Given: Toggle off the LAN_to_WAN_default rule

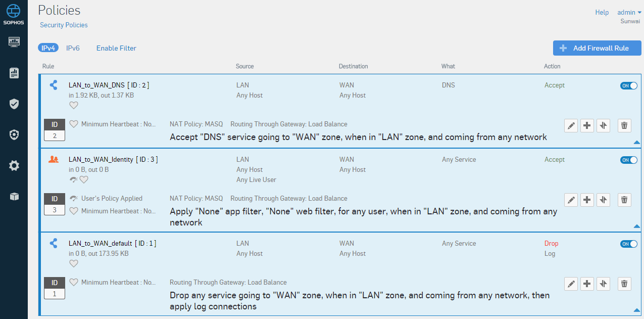Looking at the screenshot, I should [628, 244].
